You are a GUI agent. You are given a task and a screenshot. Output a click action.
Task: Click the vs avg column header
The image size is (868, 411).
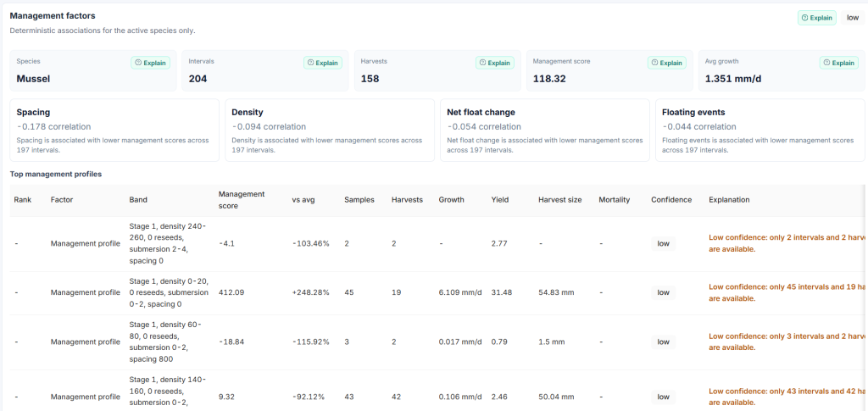point(303,200)
